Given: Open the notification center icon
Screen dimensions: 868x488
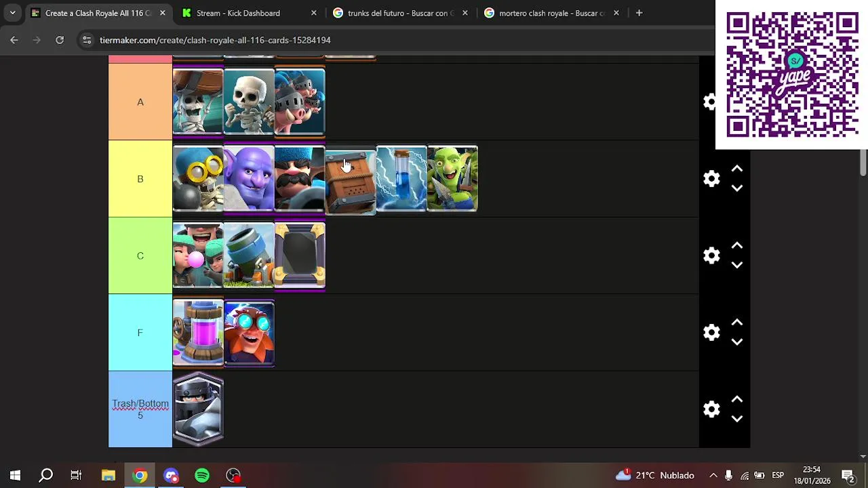Looking at the screenshot, I should coord(848,475).
